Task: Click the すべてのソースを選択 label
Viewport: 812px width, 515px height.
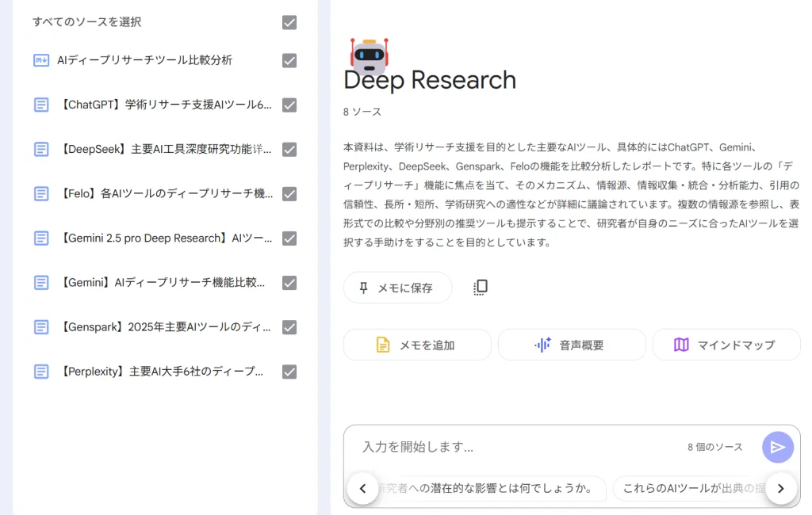Action: [86, 21]
